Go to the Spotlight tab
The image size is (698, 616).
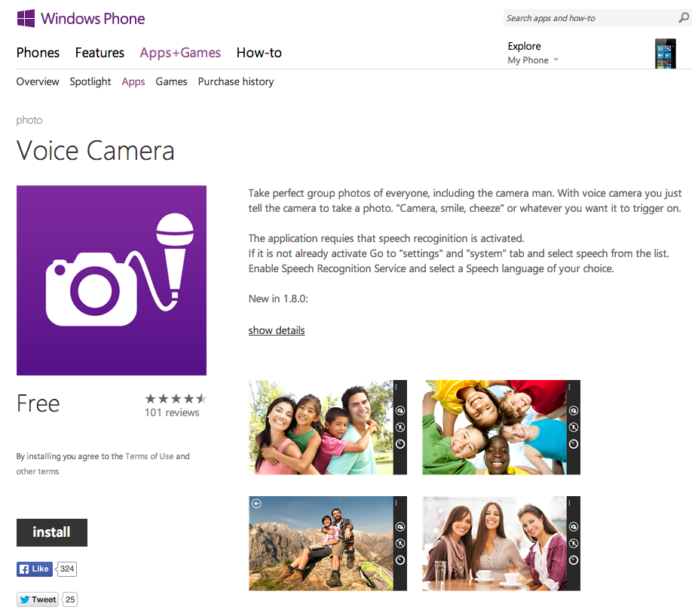(x=90, y=82)
